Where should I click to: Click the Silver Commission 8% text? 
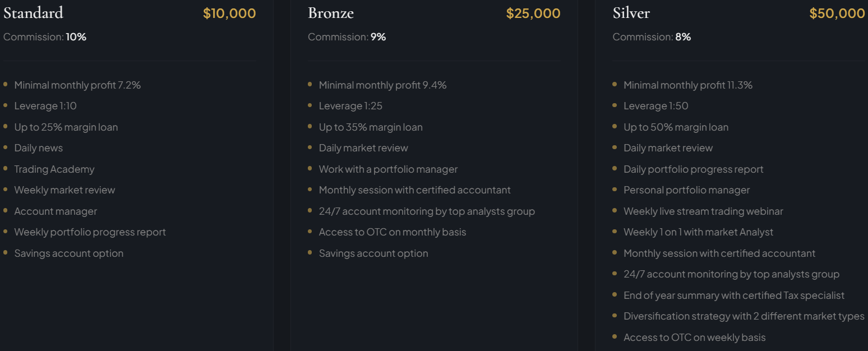tap(652, 37)
